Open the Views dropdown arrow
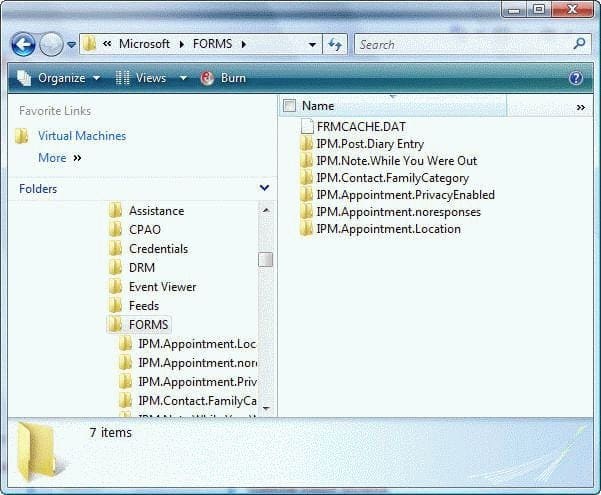This screenshot has width=601, height=495. point(184,78)
